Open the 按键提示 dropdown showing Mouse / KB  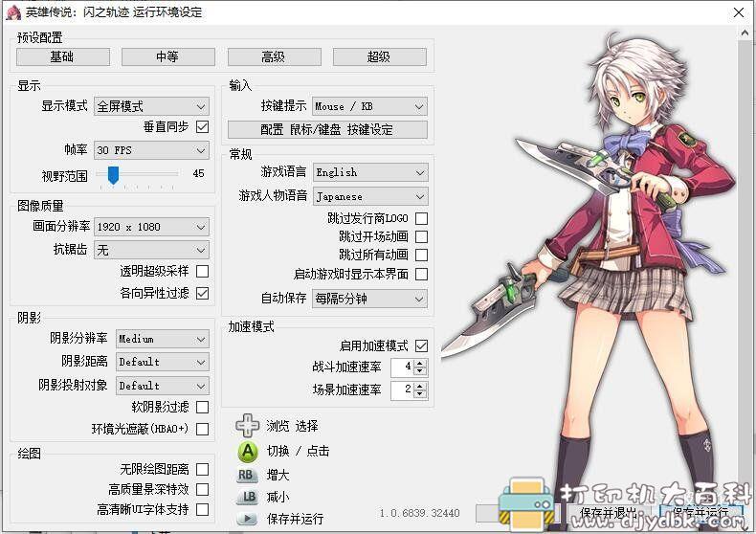369,106
